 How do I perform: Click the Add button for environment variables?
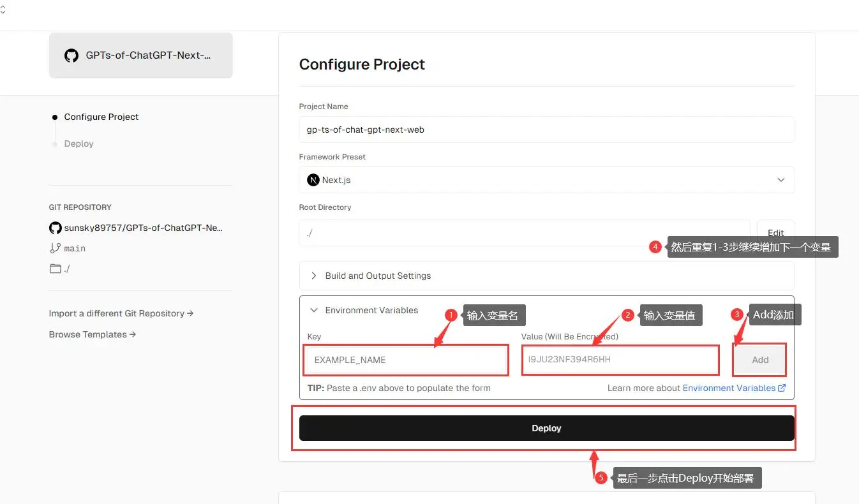point(759,359)
